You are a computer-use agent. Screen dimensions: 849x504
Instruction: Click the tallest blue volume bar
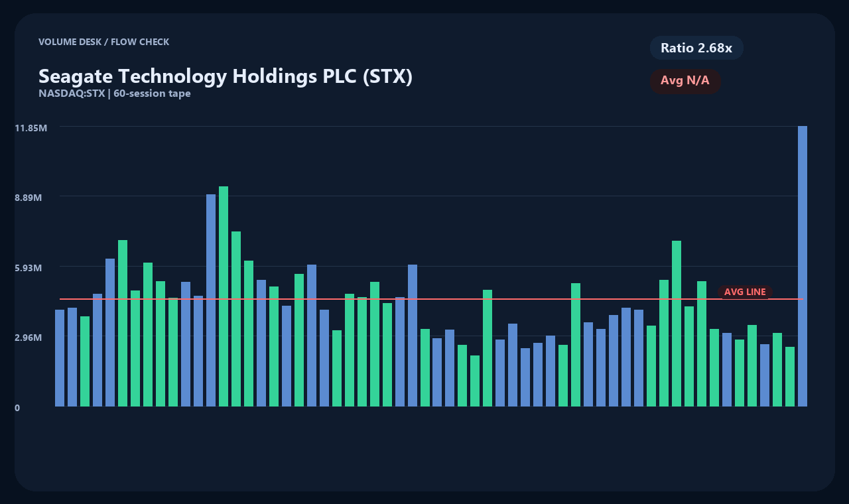(803, 266)
